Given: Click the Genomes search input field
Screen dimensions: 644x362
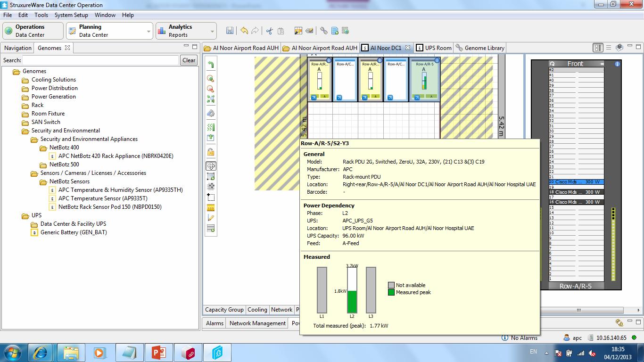Looking at the screenshot, I should coord(100,60).
